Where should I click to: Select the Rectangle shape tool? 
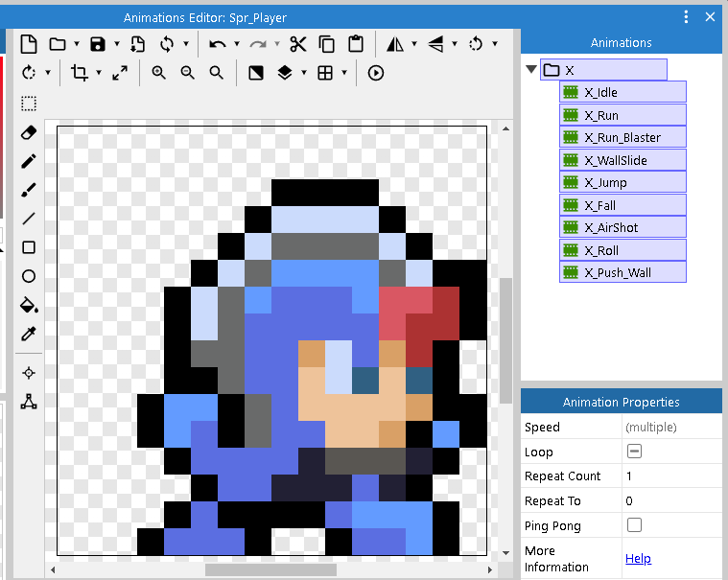[29, 247]
